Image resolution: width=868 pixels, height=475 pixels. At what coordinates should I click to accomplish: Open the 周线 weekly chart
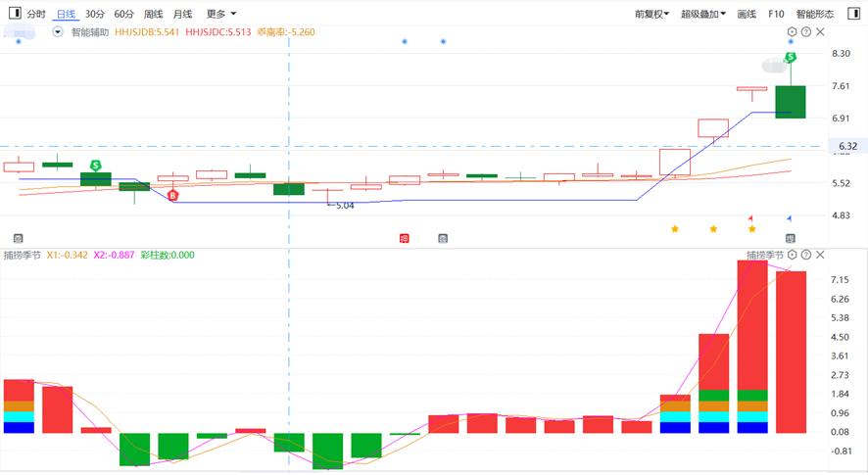tap(154, 14)
